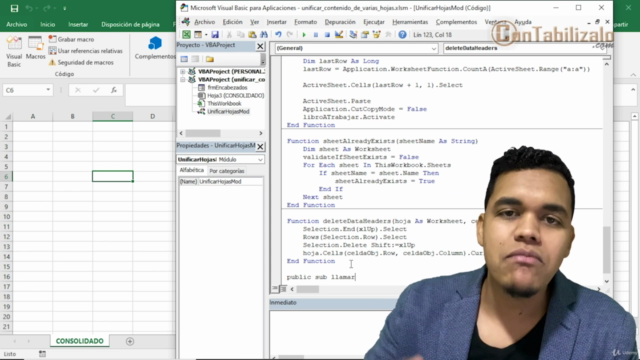Select frmEncabezados in project tree
The height and width of the screenshot is (360, 640).
coord(227,87)
